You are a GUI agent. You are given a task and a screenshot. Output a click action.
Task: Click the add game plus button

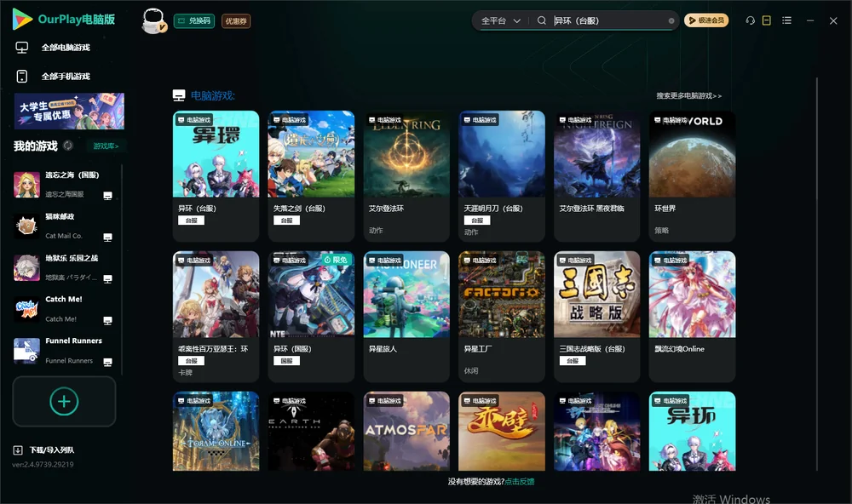click(x=64, y=401)
